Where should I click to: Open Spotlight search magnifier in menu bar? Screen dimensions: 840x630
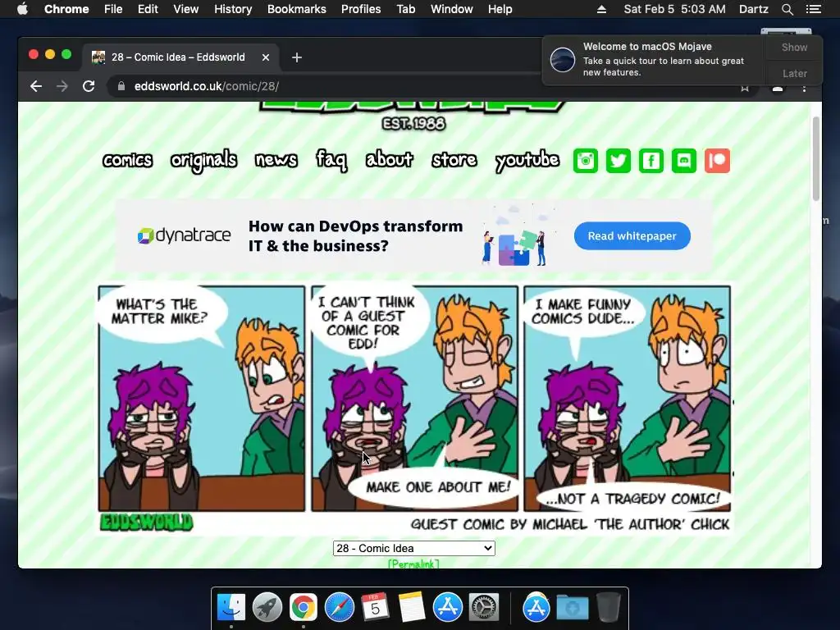point(787,9)
